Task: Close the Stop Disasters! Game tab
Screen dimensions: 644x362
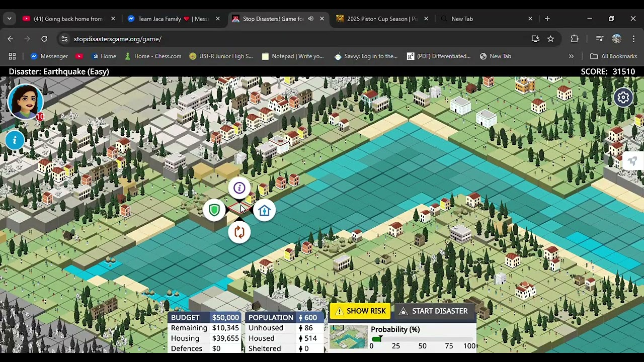Action: pos(322,19)
